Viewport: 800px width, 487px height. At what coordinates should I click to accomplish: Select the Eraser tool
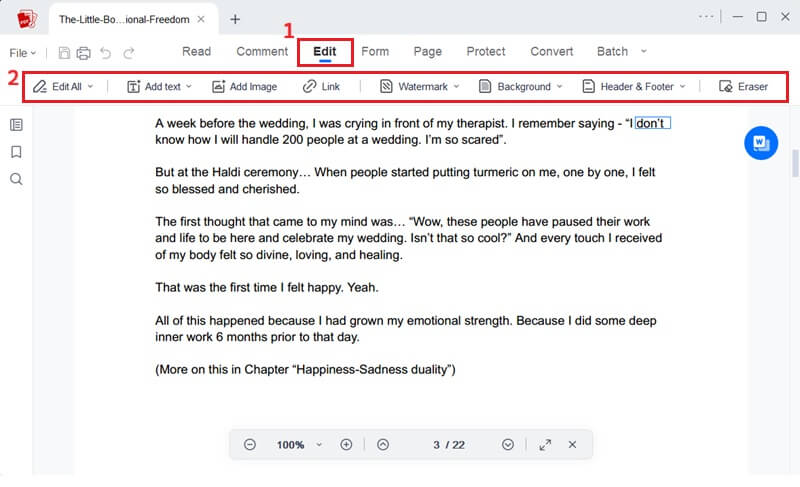point(743,87)
